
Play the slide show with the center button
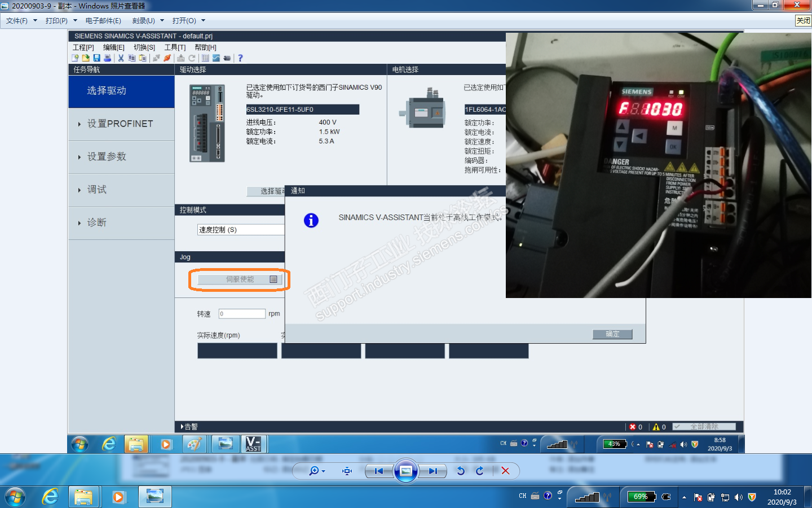[x=406, y=471]
